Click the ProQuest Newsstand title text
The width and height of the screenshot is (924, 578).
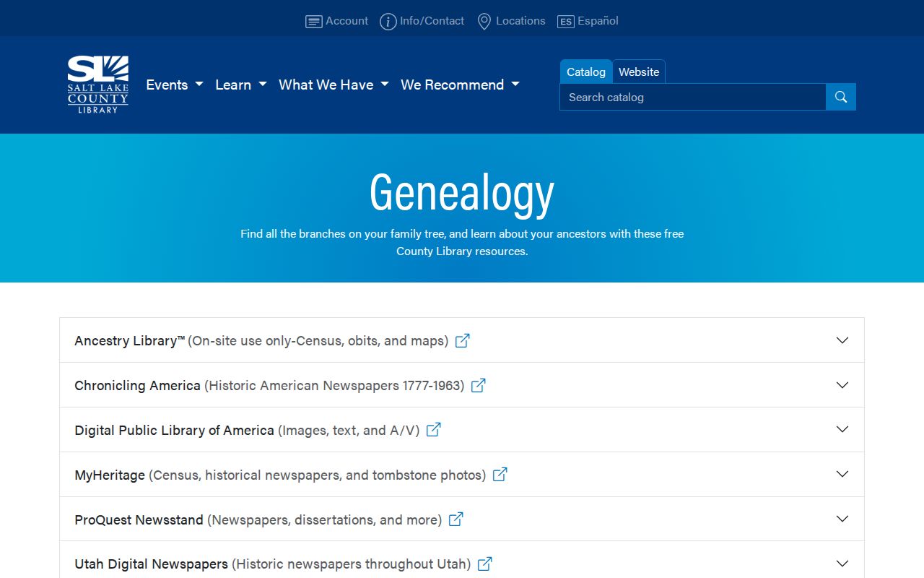coord(139,519)
